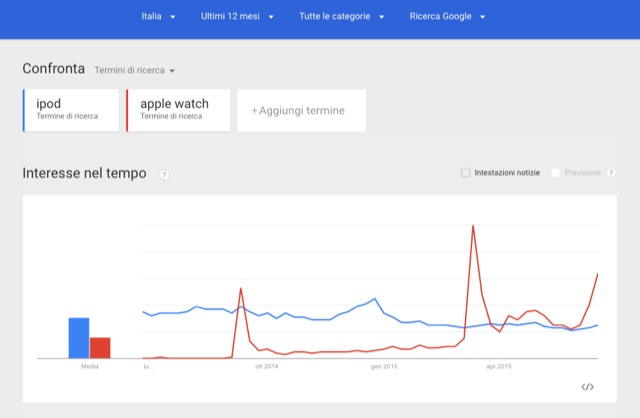This screenshot has width=640, height=418.
Task: Click the red apple watch average bar
Action: pyautogui.click(x=100, y=347)
